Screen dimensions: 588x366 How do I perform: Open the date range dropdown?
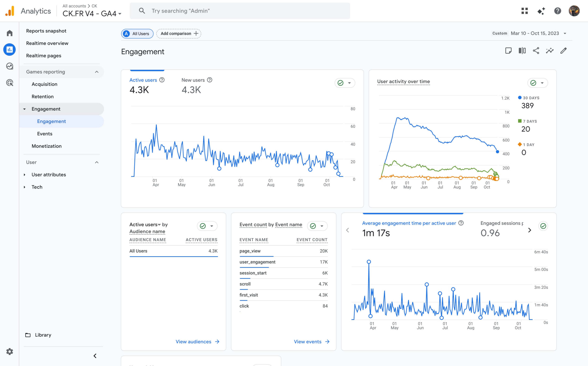538,34
